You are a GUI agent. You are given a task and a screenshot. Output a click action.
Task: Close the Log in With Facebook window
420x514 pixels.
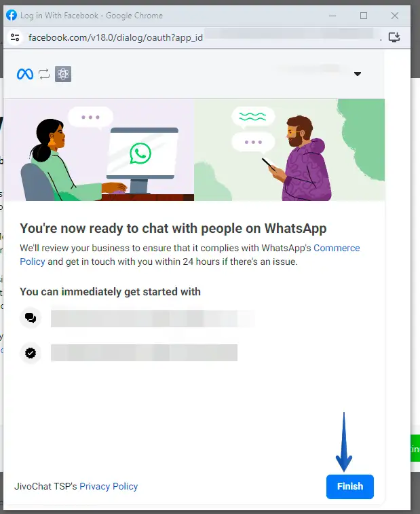pos(394,16)
